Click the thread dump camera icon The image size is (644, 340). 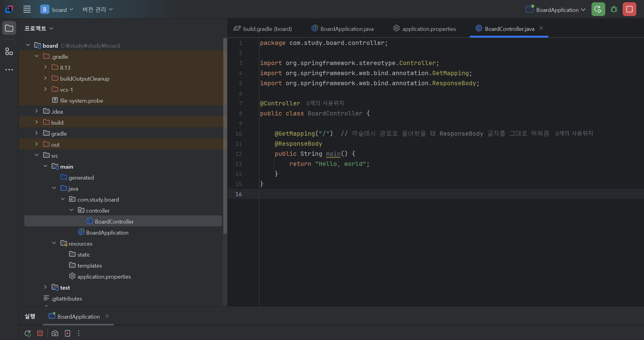coord(55,333)
